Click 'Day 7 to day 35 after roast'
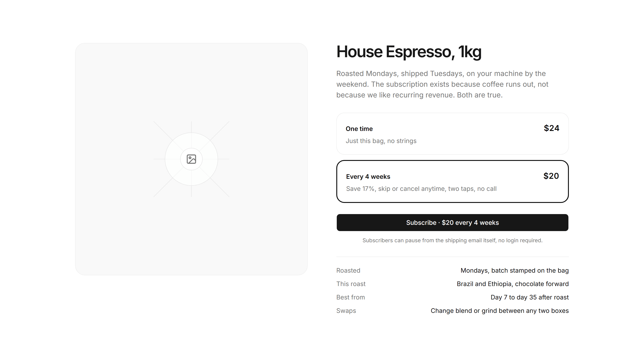Viewport: 644px width, 358px height. tap(530, 297)
